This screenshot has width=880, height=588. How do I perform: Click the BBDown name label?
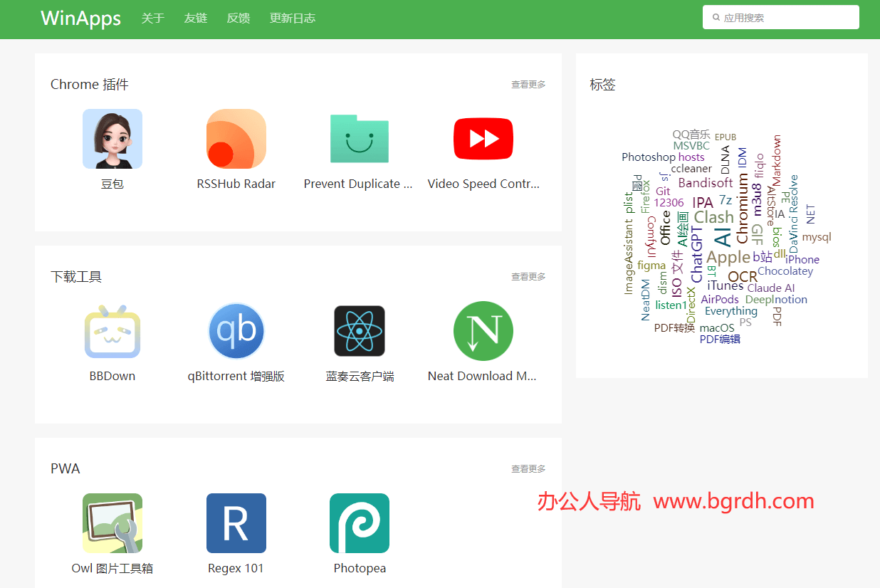click(x=112, y=376)
